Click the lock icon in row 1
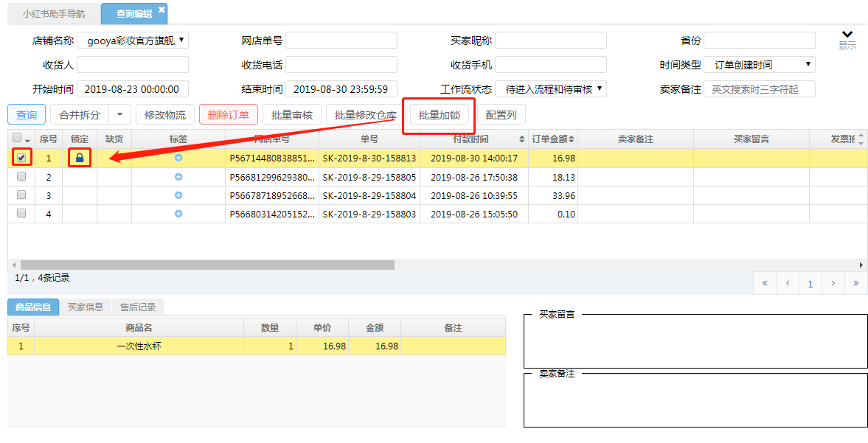868x443 pixels. (x=80, y=158)
